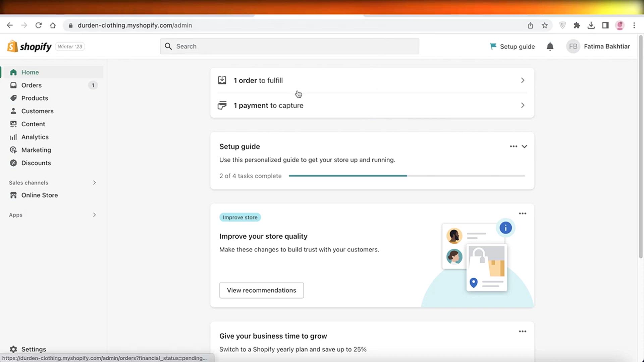Click the browser home icon
The image size is (644, 362).
(x=53, y=25)
